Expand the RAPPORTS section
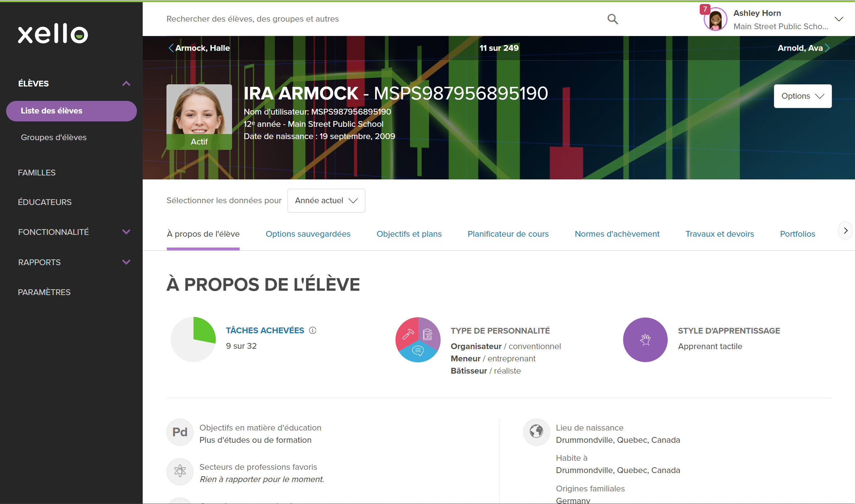 (x=126, y=262)
